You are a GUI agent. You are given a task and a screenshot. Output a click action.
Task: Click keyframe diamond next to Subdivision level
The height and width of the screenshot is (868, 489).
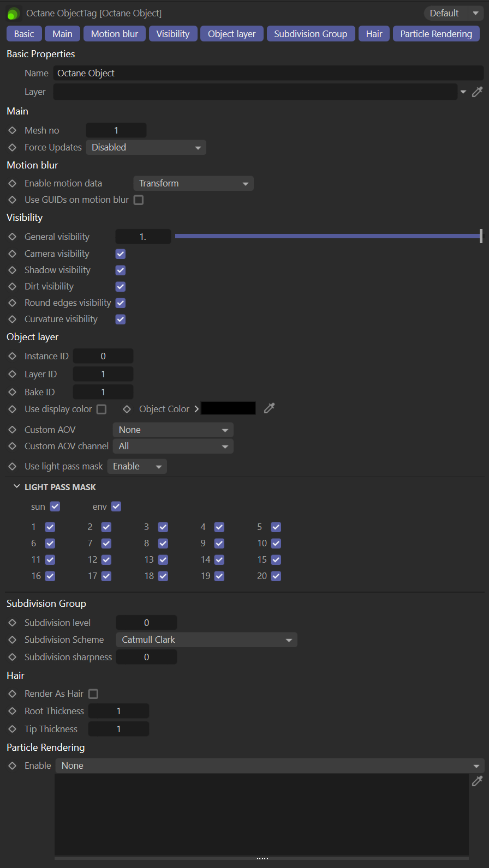13,623
